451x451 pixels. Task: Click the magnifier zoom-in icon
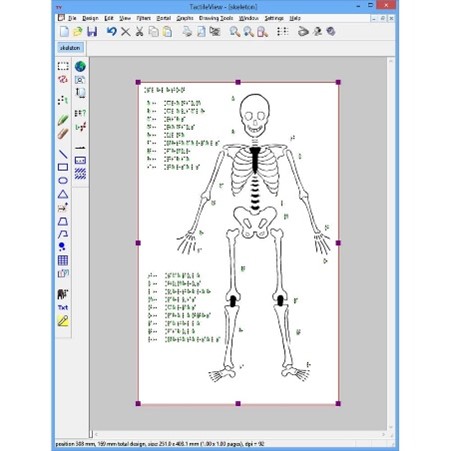coord(235,32)
